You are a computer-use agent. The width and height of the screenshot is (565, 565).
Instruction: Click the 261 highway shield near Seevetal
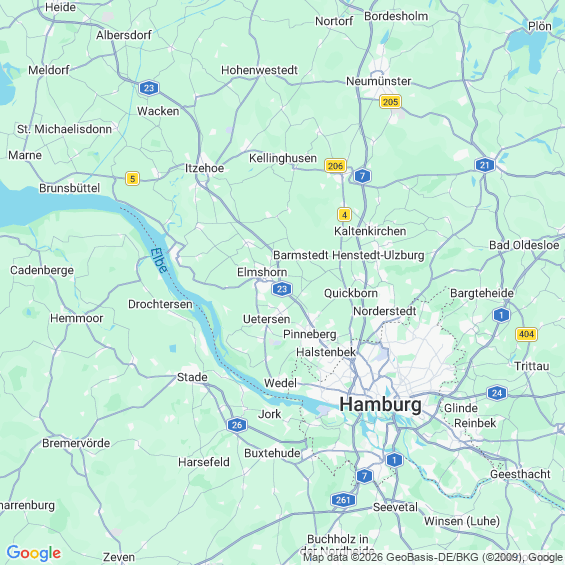point(343,500)
